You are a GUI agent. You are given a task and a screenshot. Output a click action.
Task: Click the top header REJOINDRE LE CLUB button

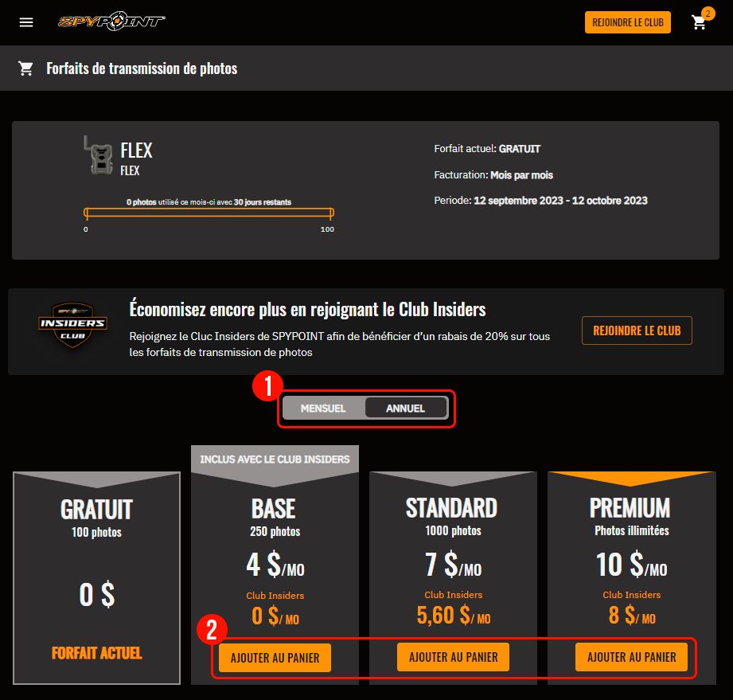tap(627, 22)
